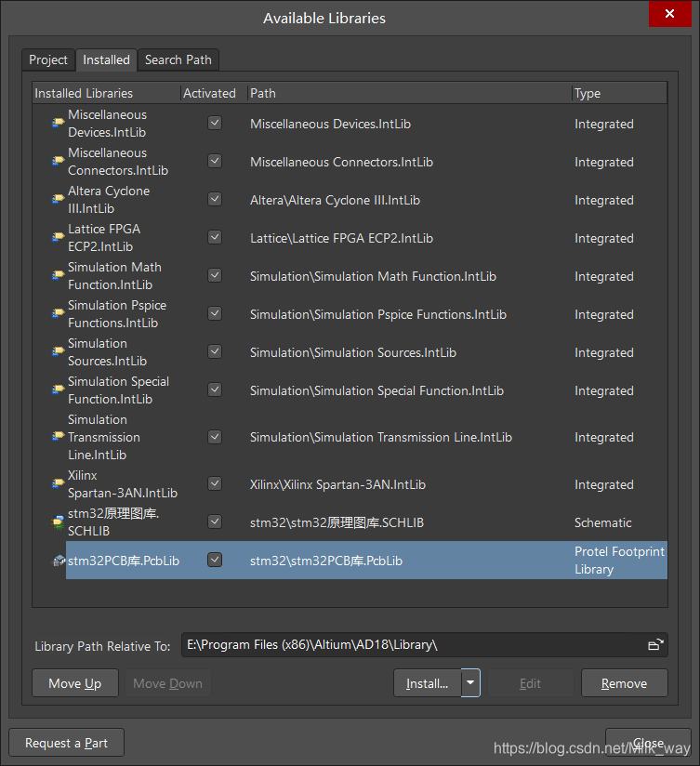Click the Altera Cyclone III.IntLib library icon
The image size is (700, 766).
click(59, 199)
